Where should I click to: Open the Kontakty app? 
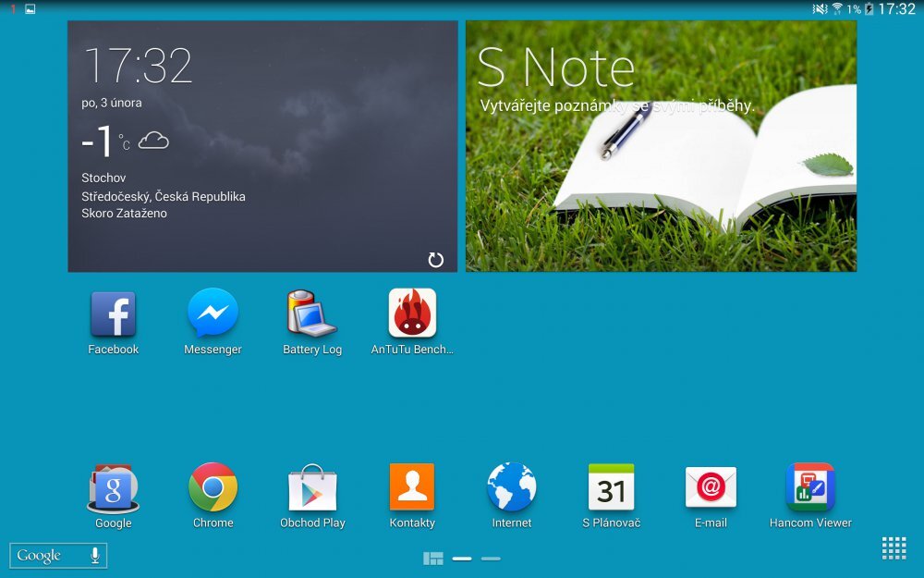tap(412, 486)
